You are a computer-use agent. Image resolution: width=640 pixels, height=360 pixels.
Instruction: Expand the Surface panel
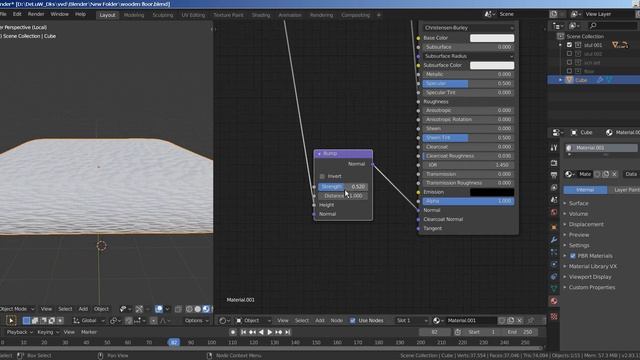(x=579, y=203)
